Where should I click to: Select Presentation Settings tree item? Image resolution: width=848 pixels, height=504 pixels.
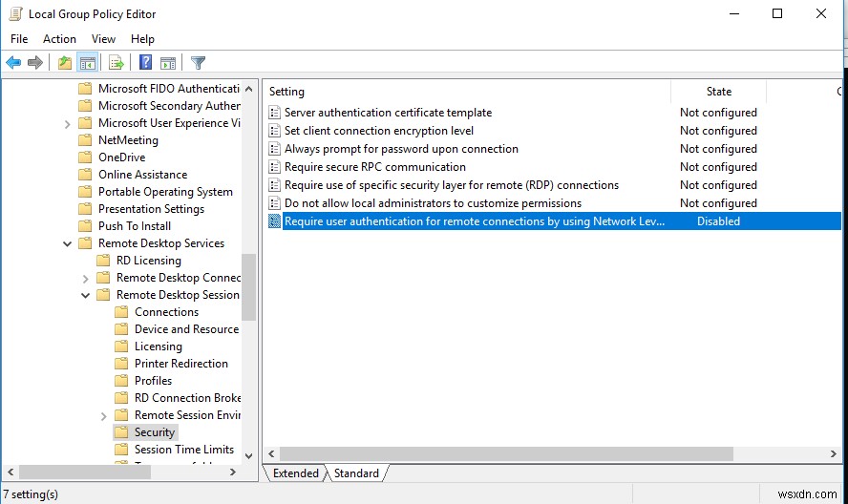151,209
